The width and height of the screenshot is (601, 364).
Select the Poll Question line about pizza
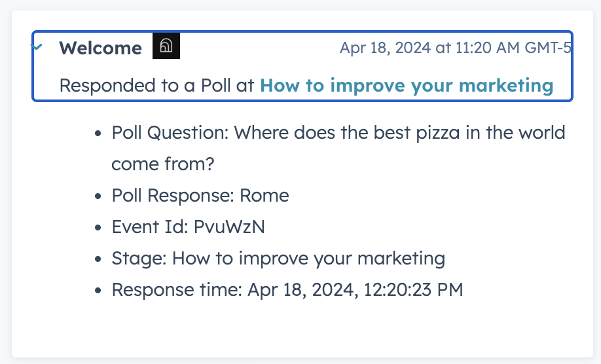[x=338, y=133]
